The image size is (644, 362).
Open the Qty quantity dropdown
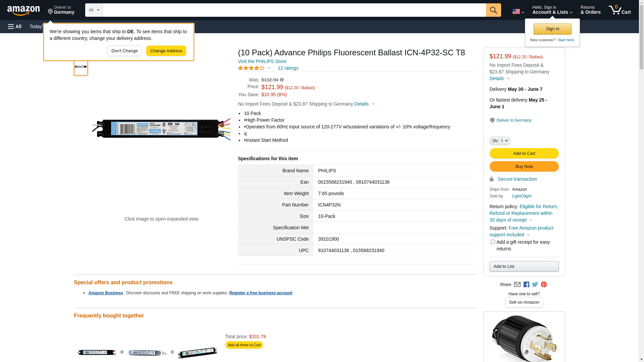(x=500, y=140)
